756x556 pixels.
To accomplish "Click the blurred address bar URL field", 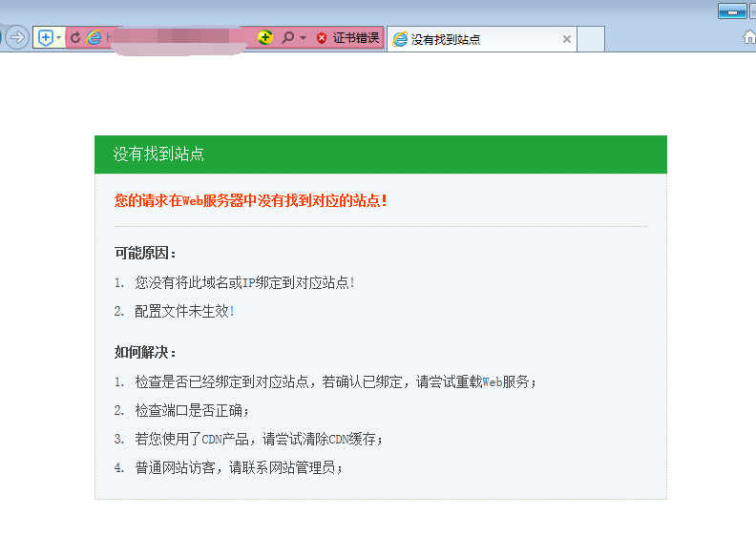I will point(178,37).
